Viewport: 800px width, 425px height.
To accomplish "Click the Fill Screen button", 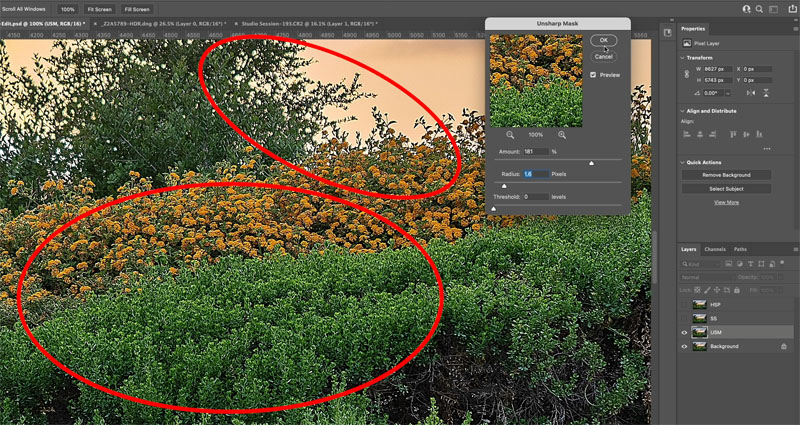I will click(137, 9).
